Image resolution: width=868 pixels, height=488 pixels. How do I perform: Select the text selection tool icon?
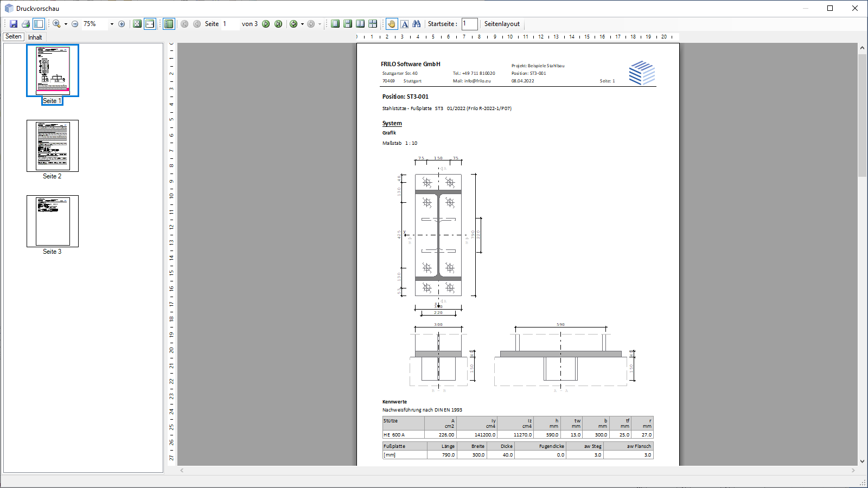click(x=405, y=24)
